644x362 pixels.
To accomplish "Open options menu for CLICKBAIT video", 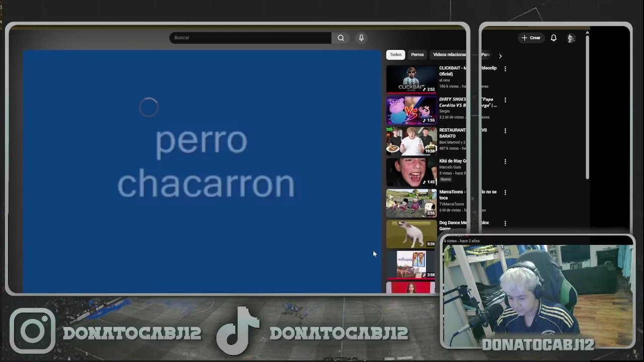I will [505, 68].
